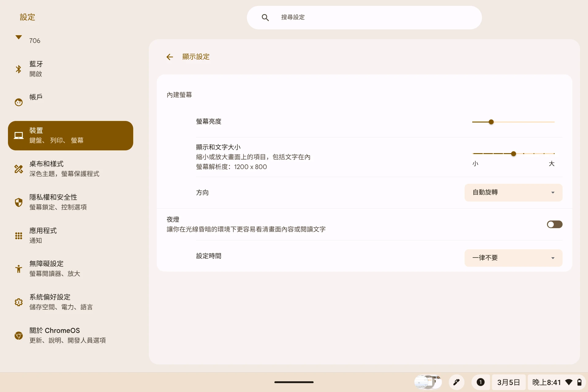Toggle the 夜燈 night light switch
Viewport: 588px width, 392px height.
554,224
